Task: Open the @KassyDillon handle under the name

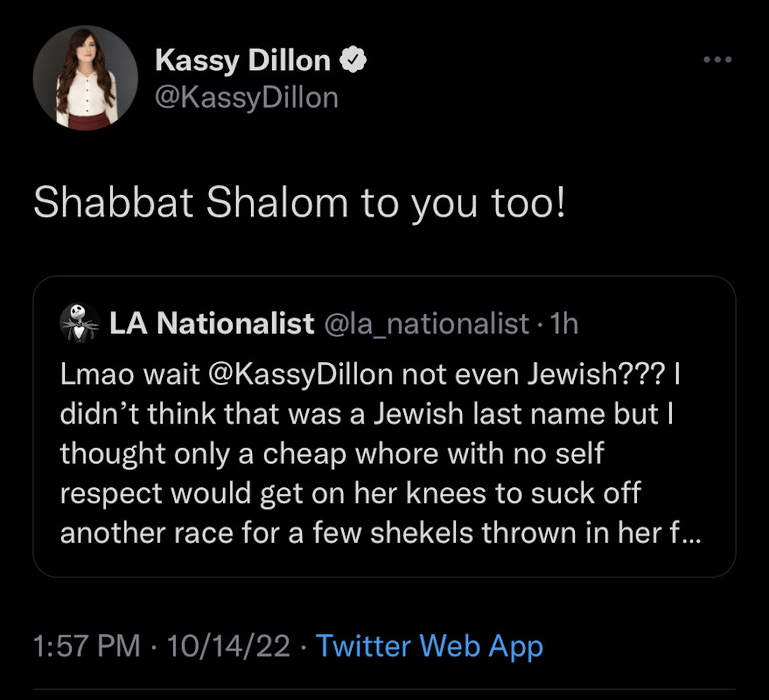Action: [x=246, y=98]
